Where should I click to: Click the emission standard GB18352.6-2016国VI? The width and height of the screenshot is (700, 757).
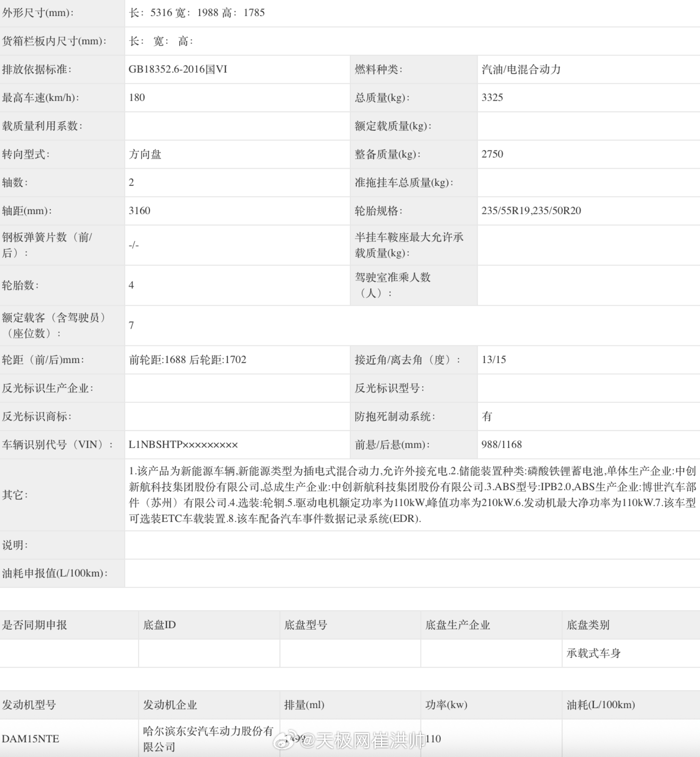178,69
